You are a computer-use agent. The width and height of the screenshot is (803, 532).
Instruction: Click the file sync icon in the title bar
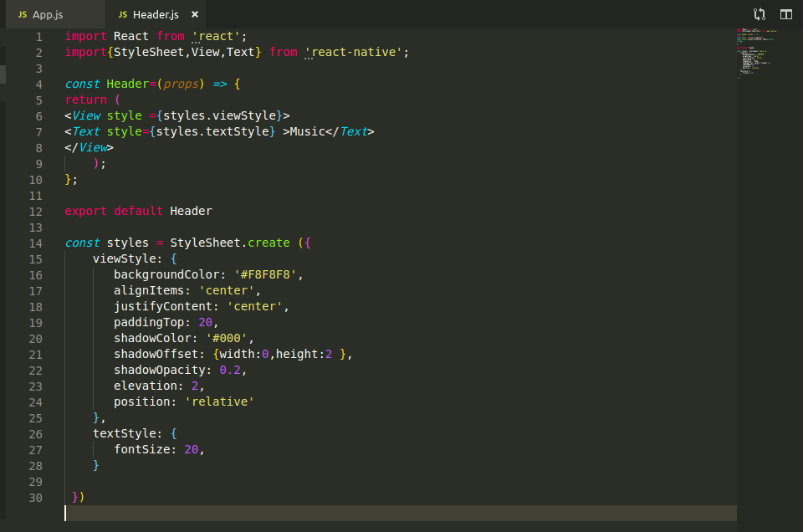(760, 13)
